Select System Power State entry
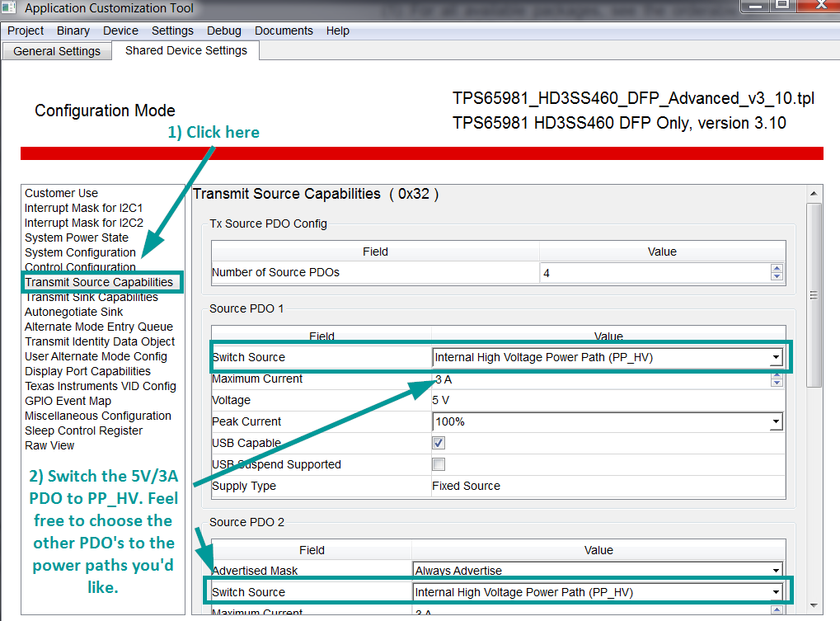Screen dimensions: 840x621 click(x=77, y=238)
